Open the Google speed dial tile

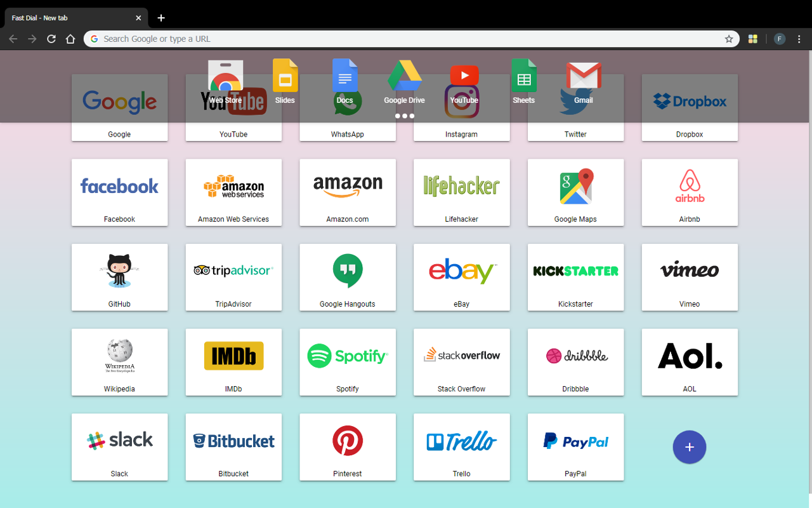point(119,107)
